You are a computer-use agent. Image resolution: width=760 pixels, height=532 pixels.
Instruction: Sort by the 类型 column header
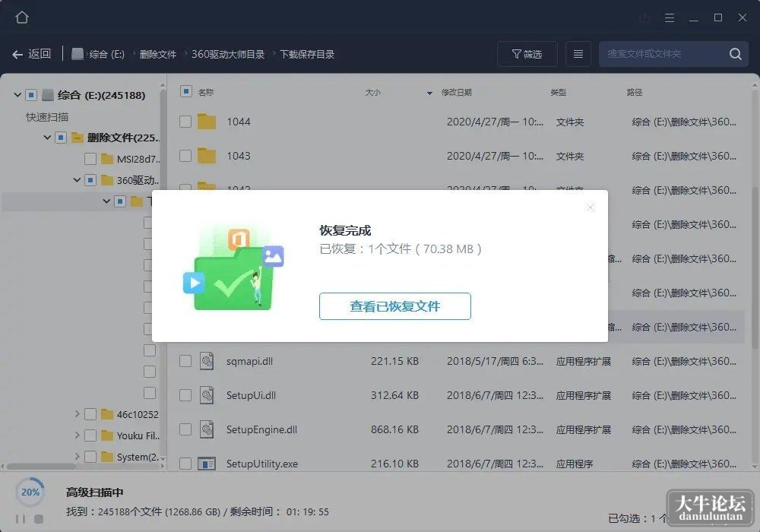(x=559, y=92)
